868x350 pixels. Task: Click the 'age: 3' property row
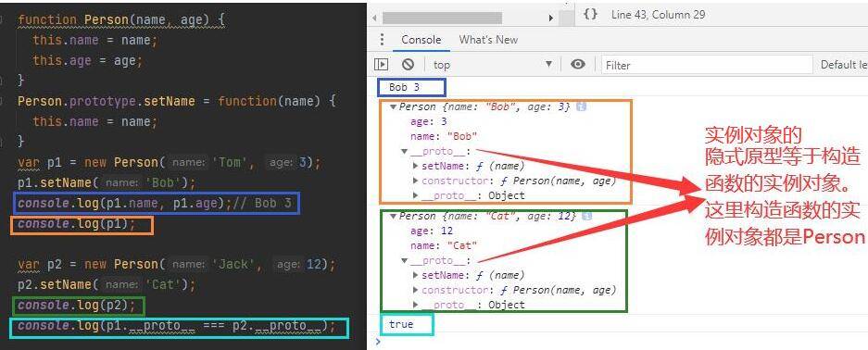(429, 121)
